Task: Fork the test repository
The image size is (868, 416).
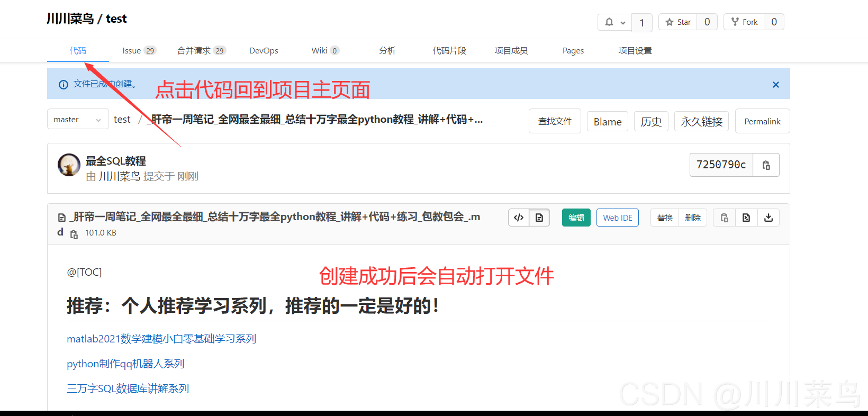Action: pyautogui.click(x=744, y=22)
